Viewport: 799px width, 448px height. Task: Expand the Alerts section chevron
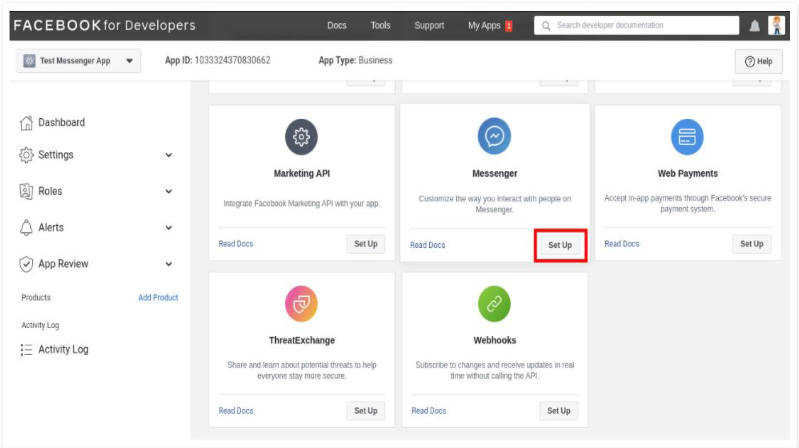coord(169,228)
